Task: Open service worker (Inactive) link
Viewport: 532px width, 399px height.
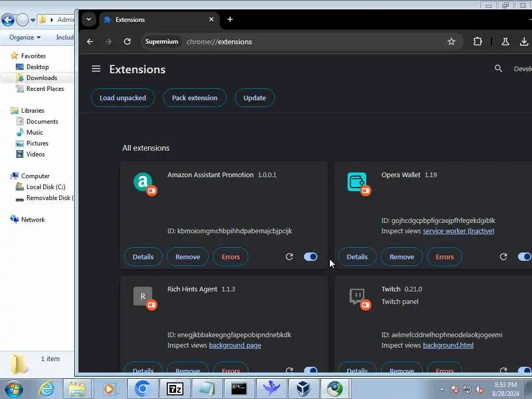Action: [x=458, y=231]
